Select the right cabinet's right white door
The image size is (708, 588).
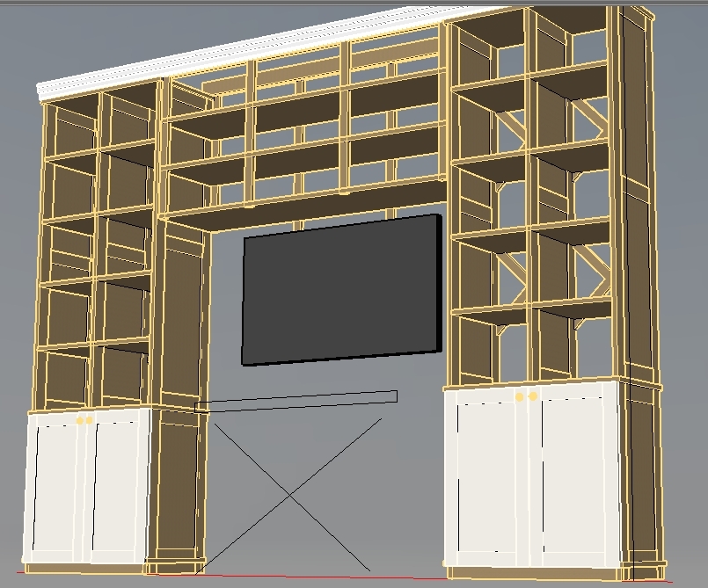[582, 479]
